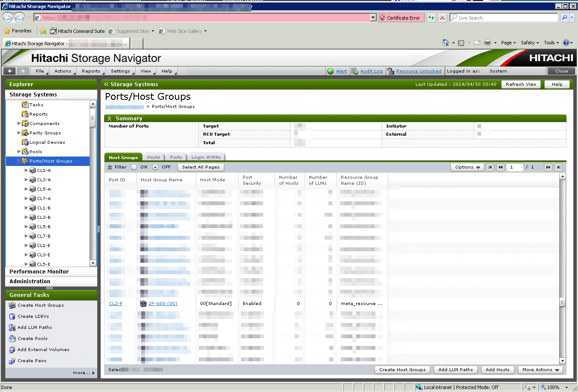Screen dimensions: 578x392
Task: Click the Tasks tree icon
Action: point(25,105)
